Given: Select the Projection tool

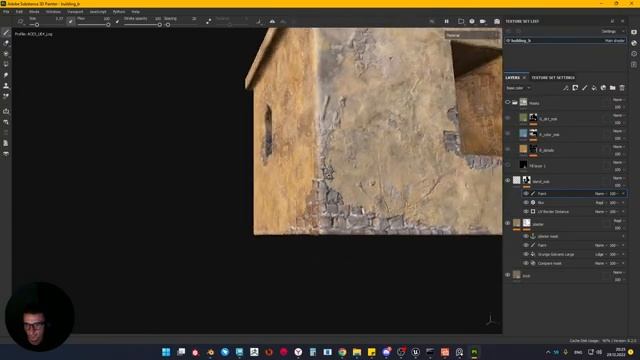Looking at the screenshot, I should (x=6, y=54).
